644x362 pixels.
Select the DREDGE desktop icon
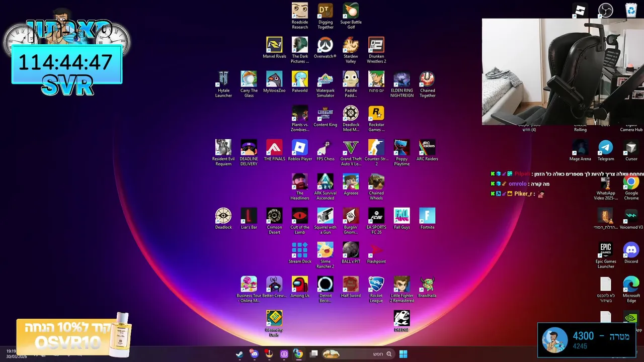[x=401, y=318]
